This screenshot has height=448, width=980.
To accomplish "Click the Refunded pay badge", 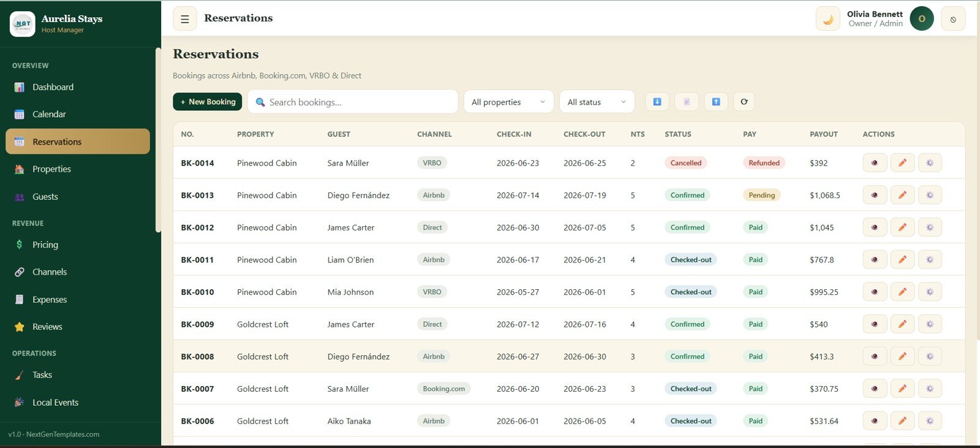I will pos(764,163).
